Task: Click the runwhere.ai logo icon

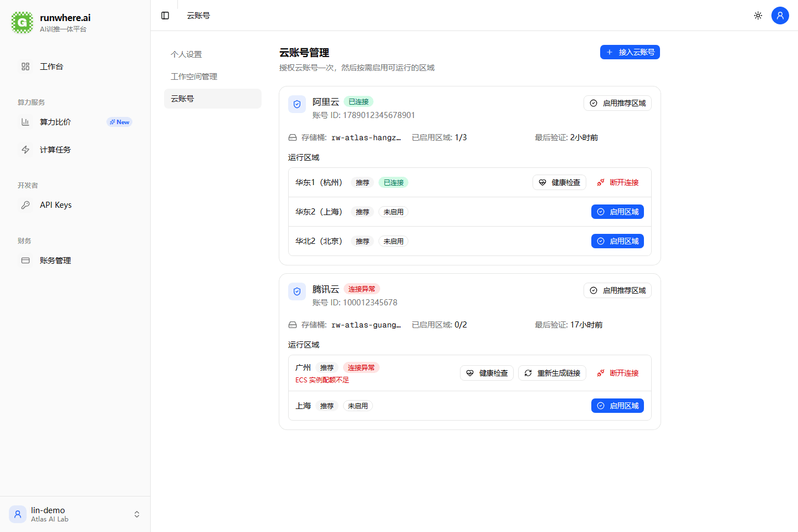Action: tap(22, 23)
